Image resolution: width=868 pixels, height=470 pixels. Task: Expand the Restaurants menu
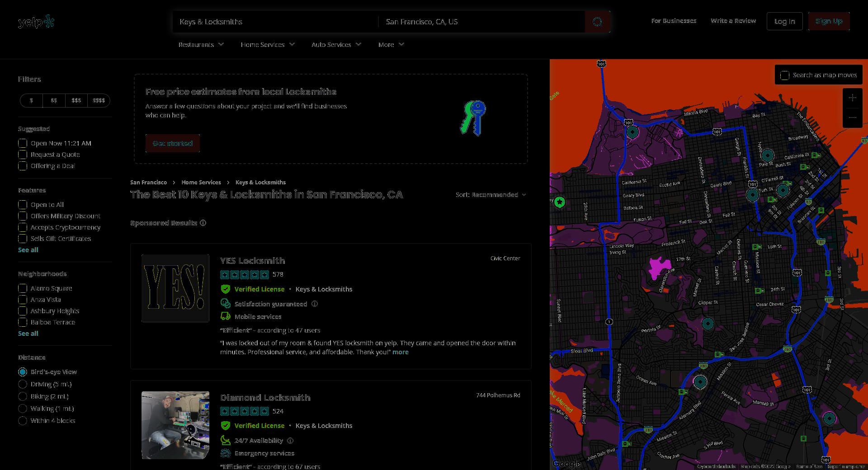coord(201,44)
